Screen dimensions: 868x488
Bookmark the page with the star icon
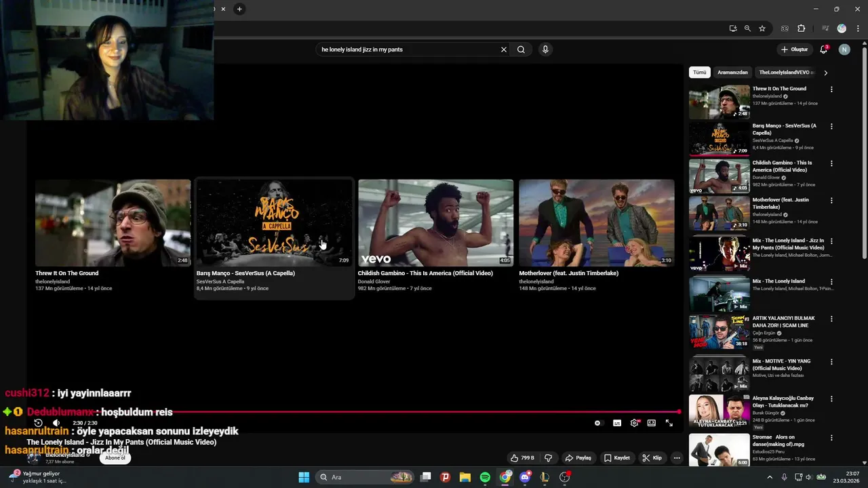coord(762,28)
